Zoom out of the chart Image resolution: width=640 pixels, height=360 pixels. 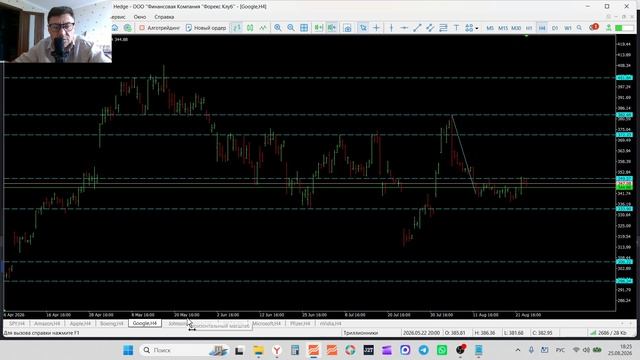[x=291, y=28]
